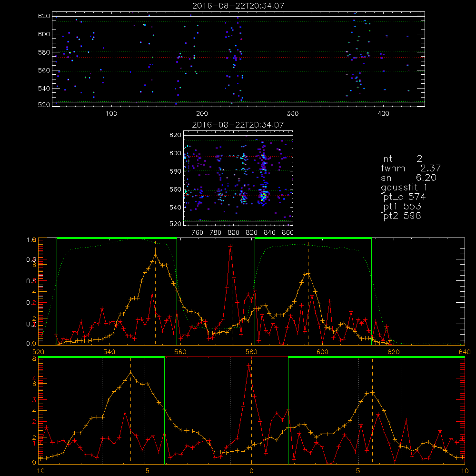The image size is (476, 476).
Task: Select the 'sn 6.20' readout text
Action: 408,178
